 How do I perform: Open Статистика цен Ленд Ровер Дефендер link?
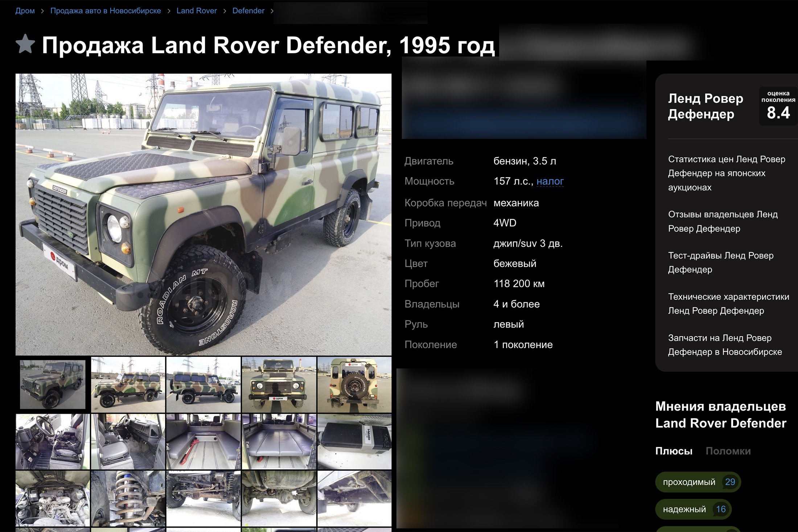click(726, 173)
